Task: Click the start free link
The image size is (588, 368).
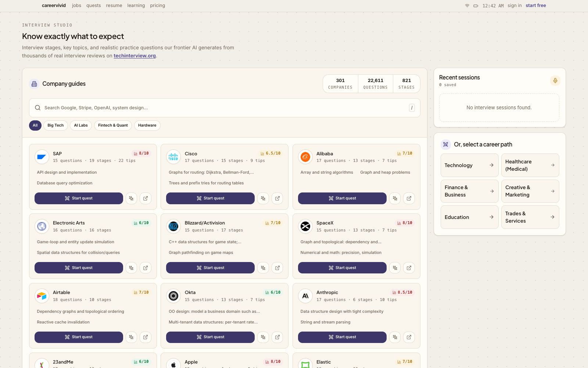Action: coord(536,6)
